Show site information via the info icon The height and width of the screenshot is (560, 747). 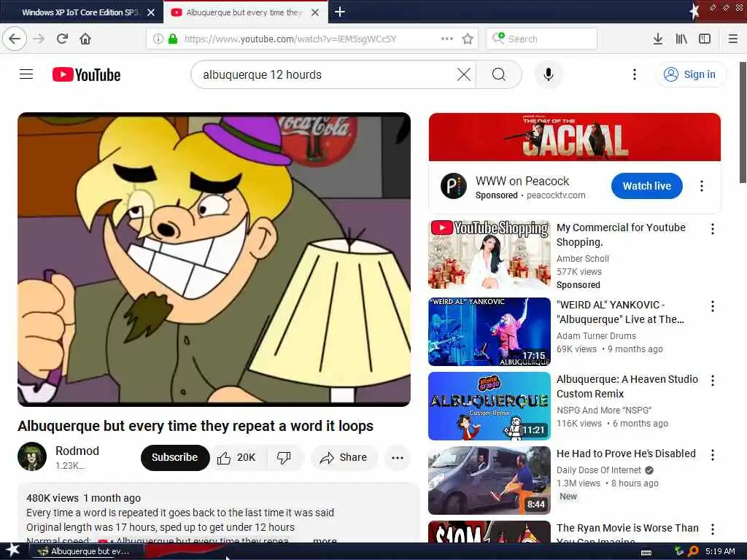[x=158, y=39]
